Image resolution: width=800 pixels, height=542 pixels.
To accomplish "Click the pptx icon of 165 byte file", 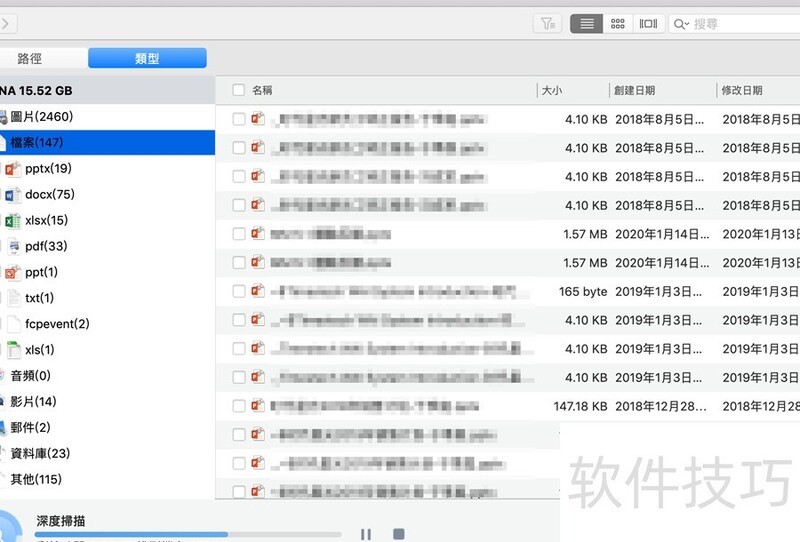I will (x=258, y=291).
